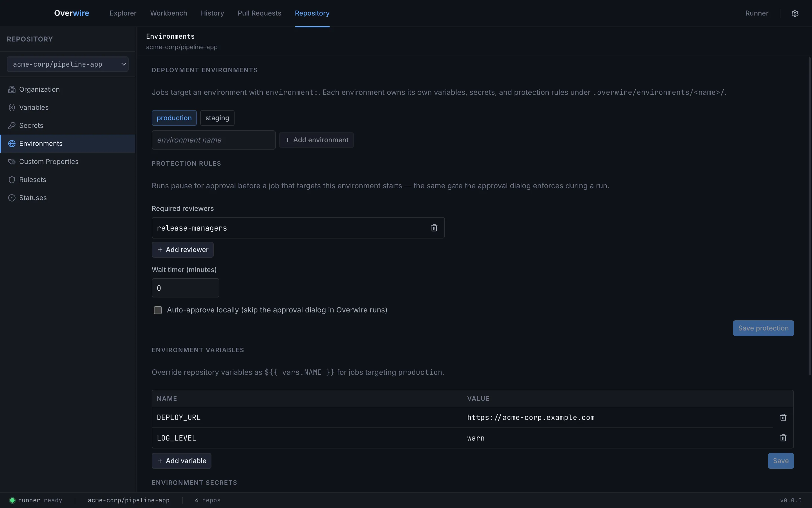Open Runner in the top bar
812x508 pixels.
click(757, 13)
